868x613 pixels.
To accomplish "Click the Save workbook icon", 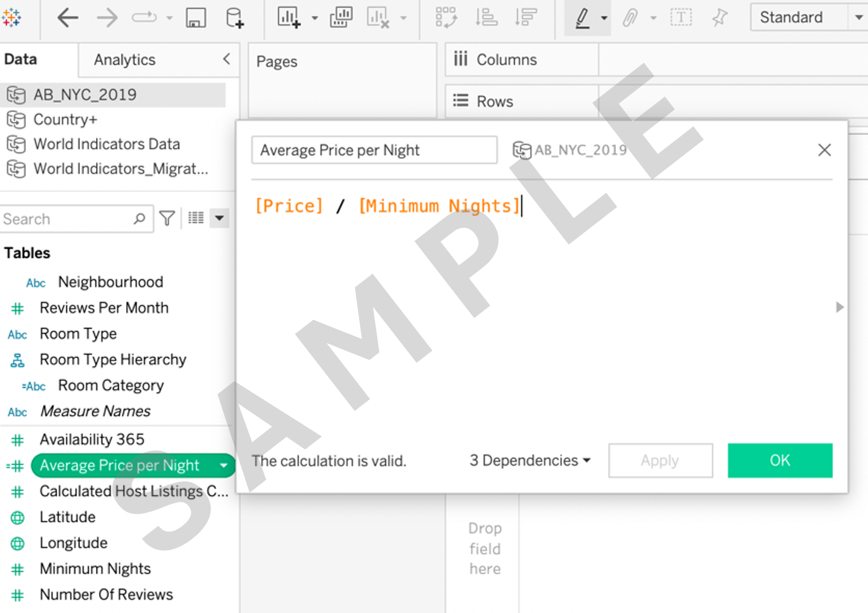I will point(195,18).
